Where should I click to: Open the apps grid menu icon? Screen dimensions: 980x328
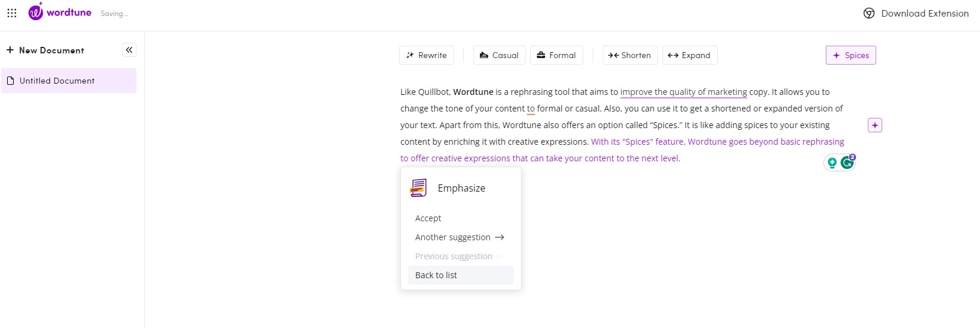pos(12,13)
